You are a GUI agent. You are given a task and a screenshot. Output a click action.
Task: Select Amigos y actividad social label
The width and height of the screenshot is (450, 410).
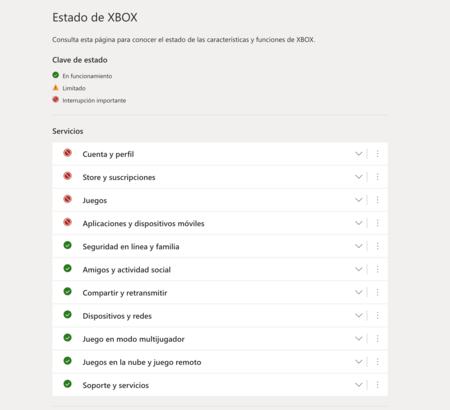(x=127, y=270)
